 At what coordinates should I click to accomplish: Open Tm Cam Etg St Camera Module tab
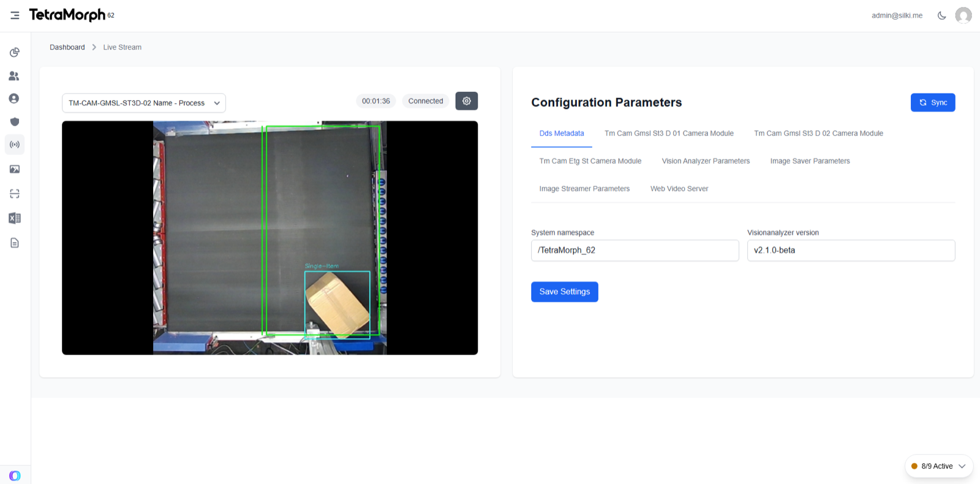click(x=590, y=161)
